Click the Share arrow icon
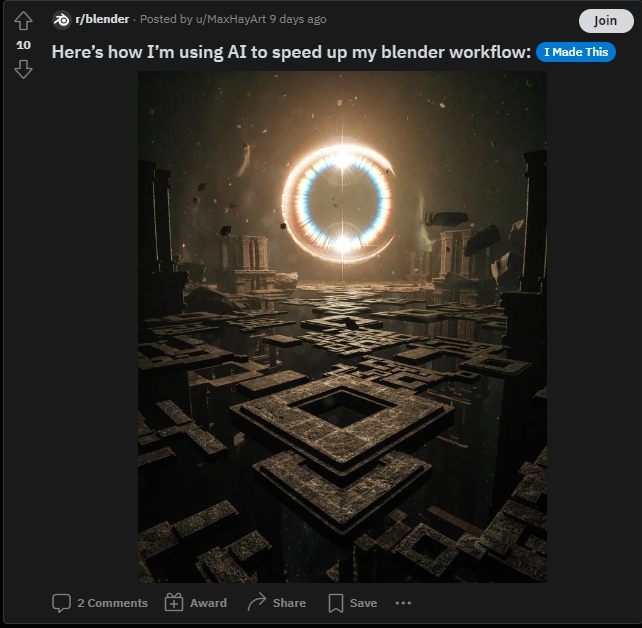 point(257,603)
